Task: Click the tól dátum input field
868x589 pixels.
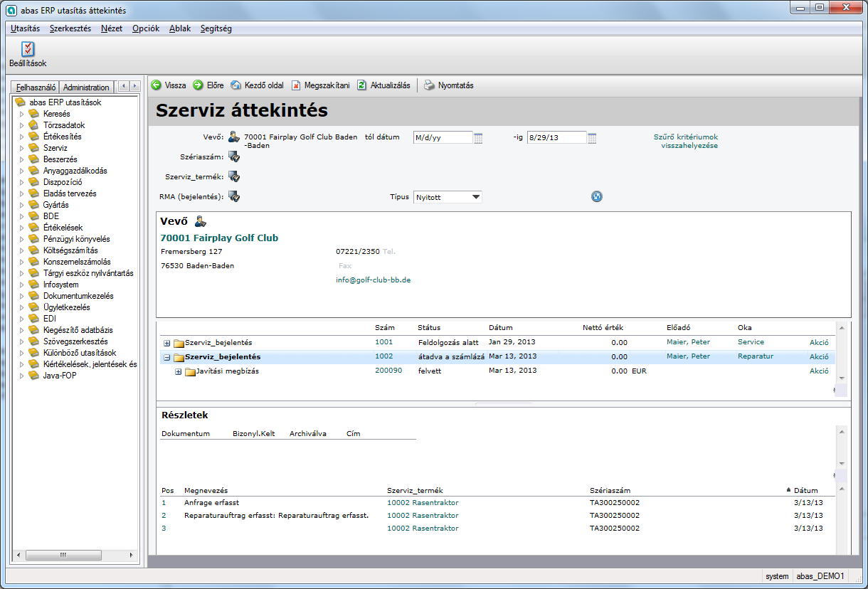Action: tap(443, 138)
